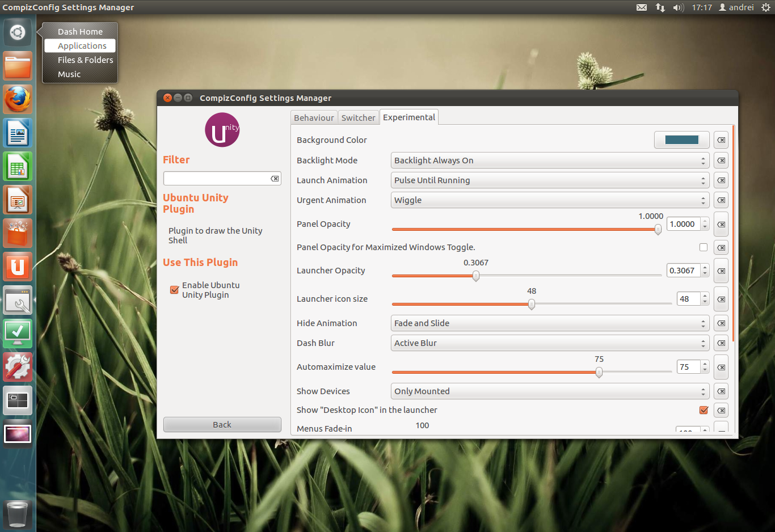Open the Hide Animation dropdown
Screen dimensions: 775x532
coord(549,323)
